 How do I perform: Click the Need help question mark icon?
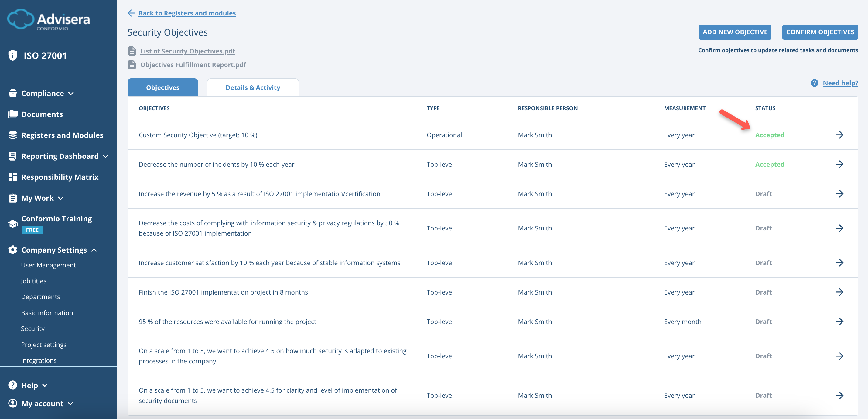coord(815,83)
